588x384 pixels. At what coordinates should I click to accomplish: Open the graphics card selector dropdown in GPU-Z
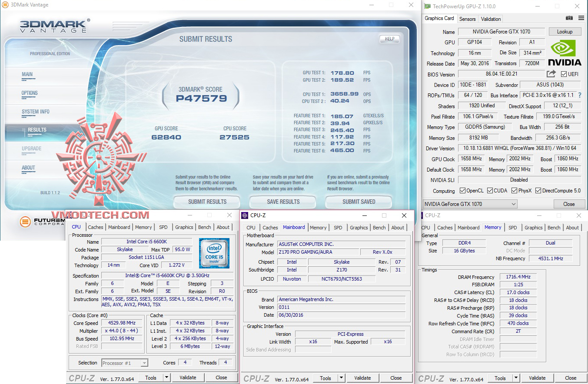coord(513,204)
